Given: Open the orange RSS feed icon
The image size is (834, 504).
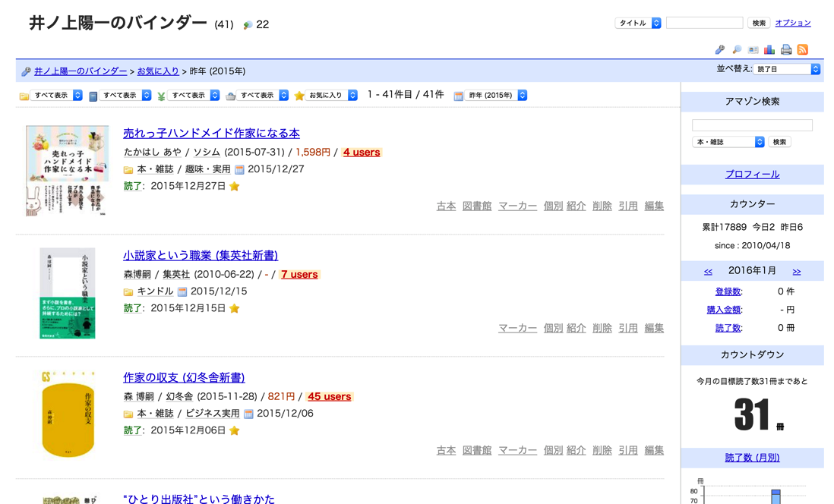Looking at the screenshot, I should coord(803,49).
